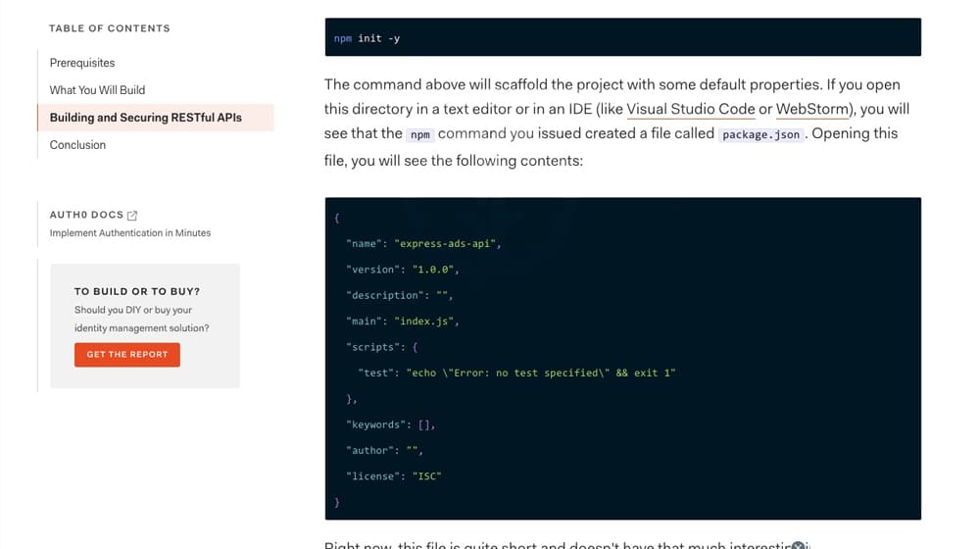Click the Table of Contents heading
This screenshot has width=980, height=549.
pos(110,28)
